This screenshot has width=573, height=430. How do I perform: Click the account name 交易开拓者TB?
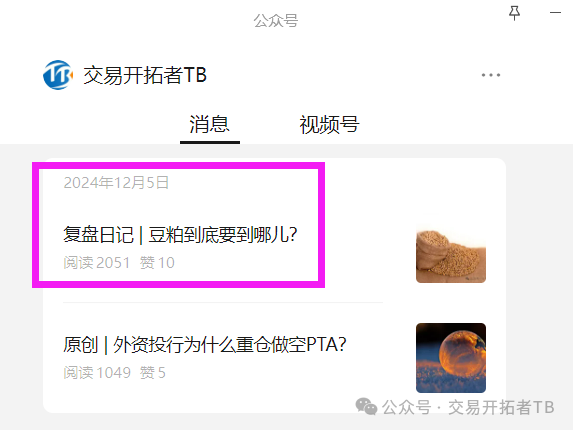[145, 75]
